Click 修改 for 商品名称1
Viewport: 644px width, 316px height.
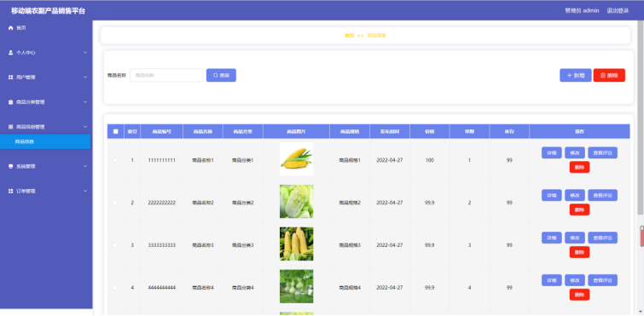(575, 152)
